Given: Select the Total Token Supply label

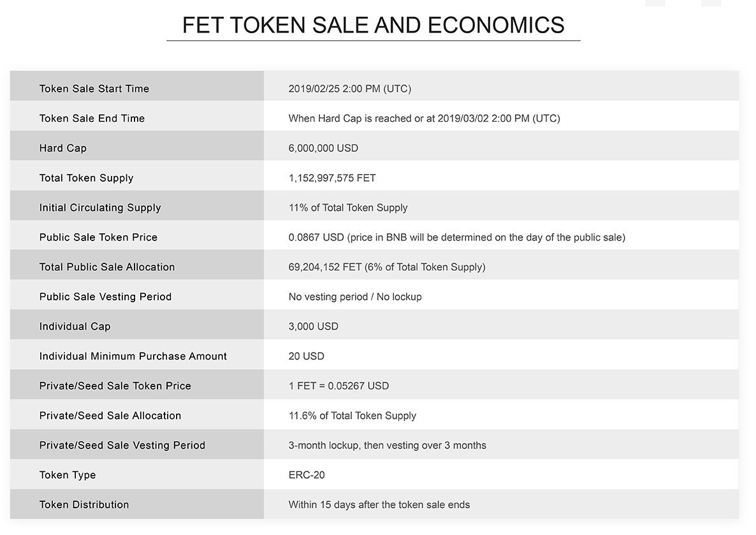Looking at the screenshot, I should tap(86, 178).
